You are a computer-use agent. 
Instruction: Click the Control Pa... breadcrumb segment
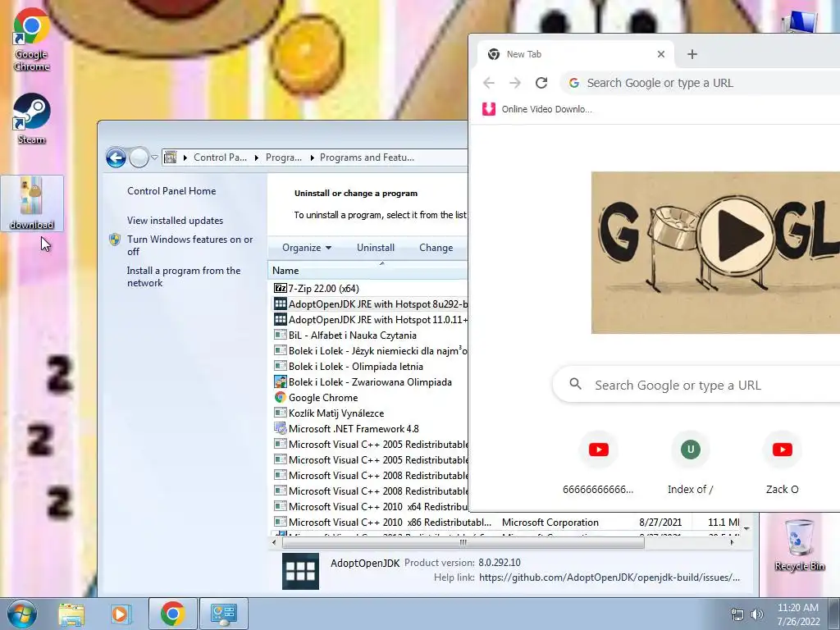(x=220, y=157)
